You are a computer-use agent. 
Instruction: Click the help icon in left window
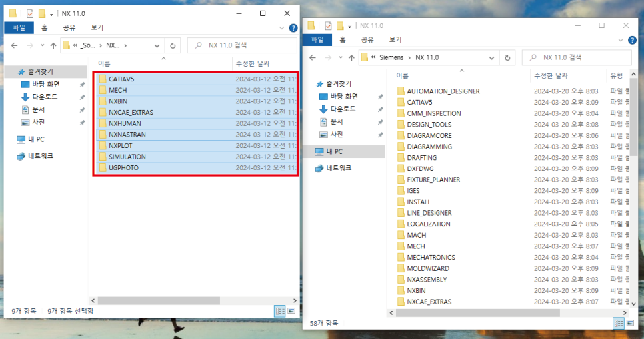coord(293,28)
